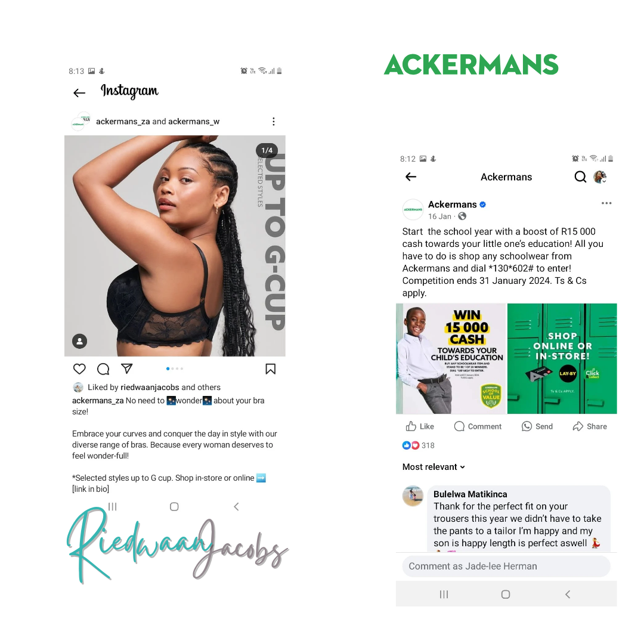Open the Win 15 000 Cash image
The width and height of the screenshot is (644, 644).
point(451,358)
